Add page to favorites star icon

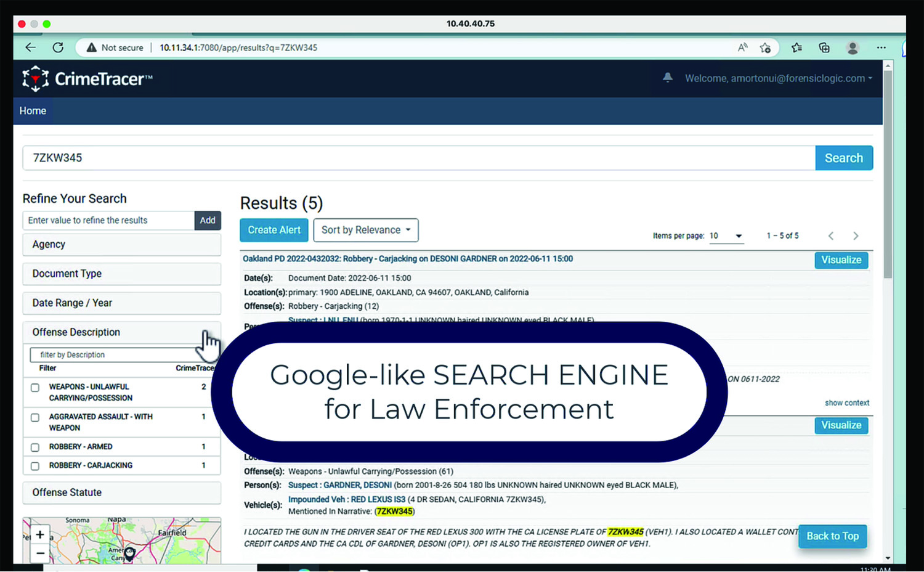[x=765, y=47]
